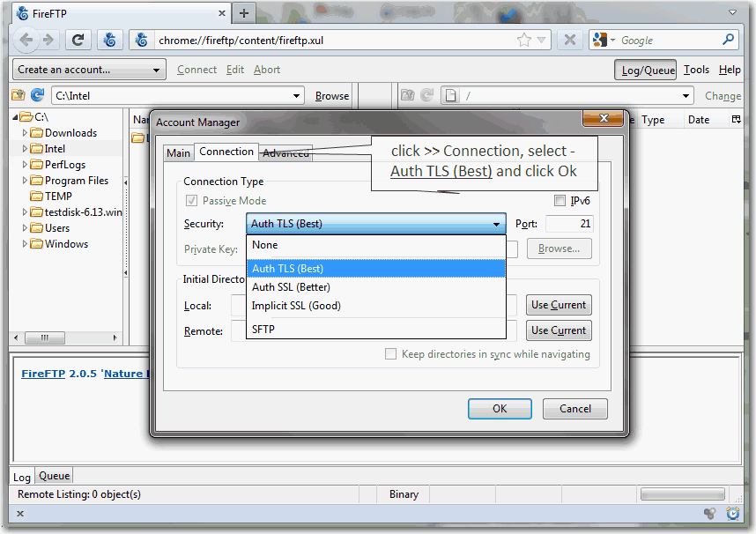This screenshot has height=534, width=756.
Task: Switch to the Queue tab
Action: point(54,476)
